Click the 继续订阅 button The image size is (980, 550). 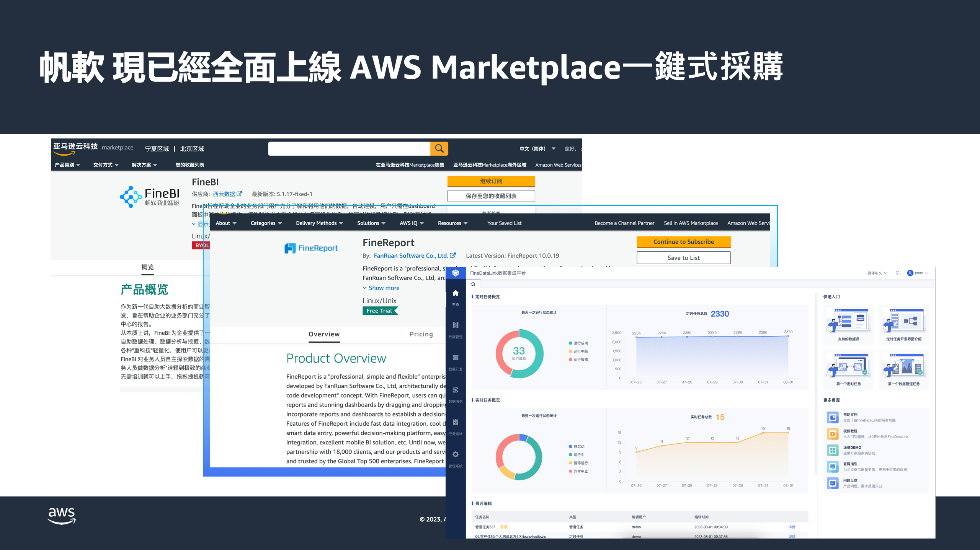pyautogui.click(x=491, y=181)
